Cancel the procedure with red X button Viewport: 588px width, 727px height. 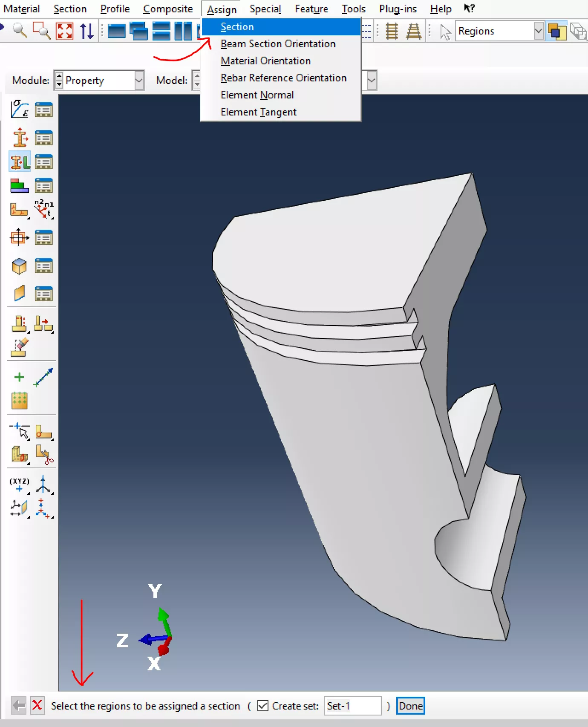coord(37,706)
